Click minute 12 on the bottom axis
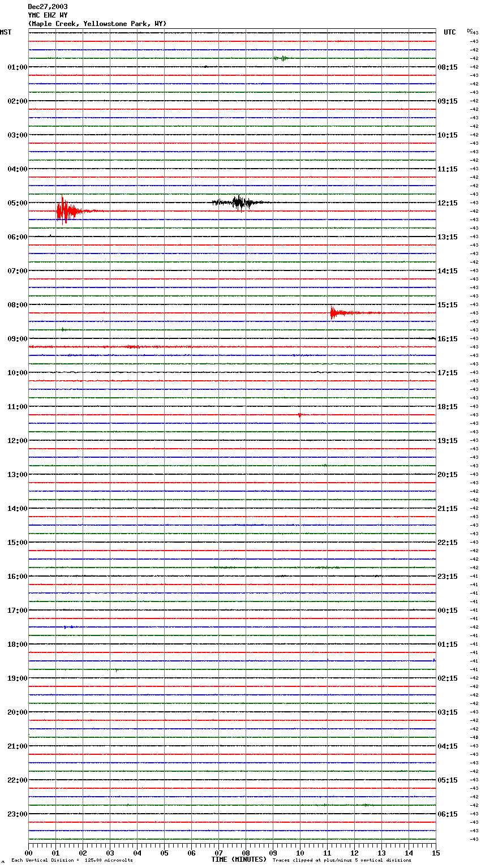Viewport: 481px width, 868px height. tap(354, 853)
